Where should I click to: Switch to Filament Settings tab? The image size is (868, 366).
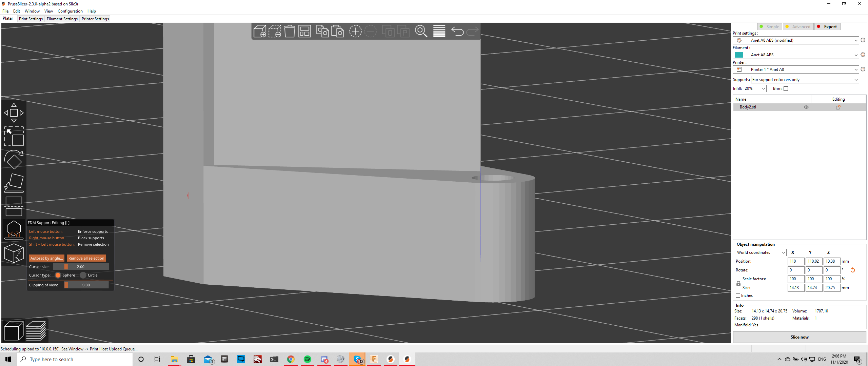tap(62, 19)
